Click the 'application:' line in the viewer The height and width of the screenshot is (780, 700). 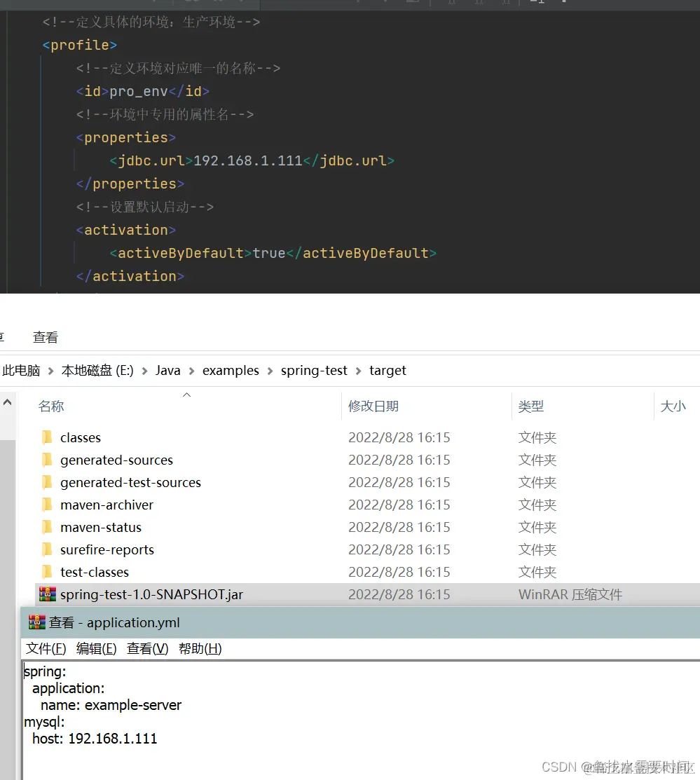tap(68, 688)
